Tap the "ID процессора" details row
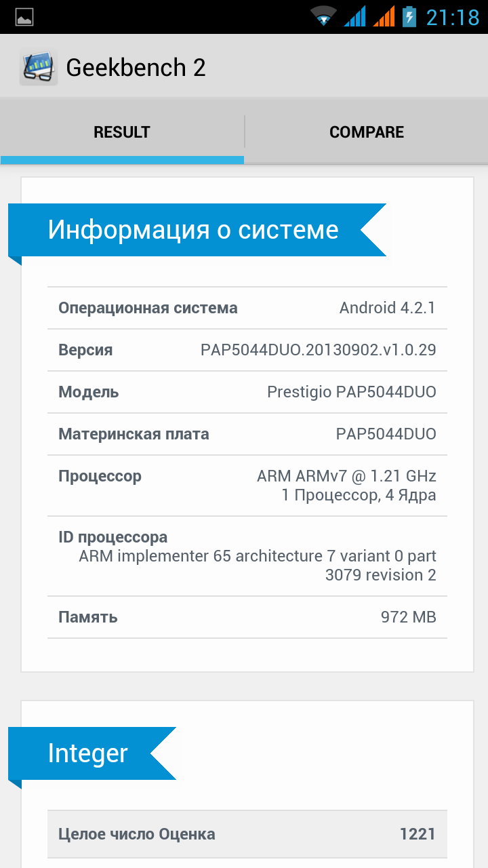Screen dimensions: 488x868 coord(247,556)
